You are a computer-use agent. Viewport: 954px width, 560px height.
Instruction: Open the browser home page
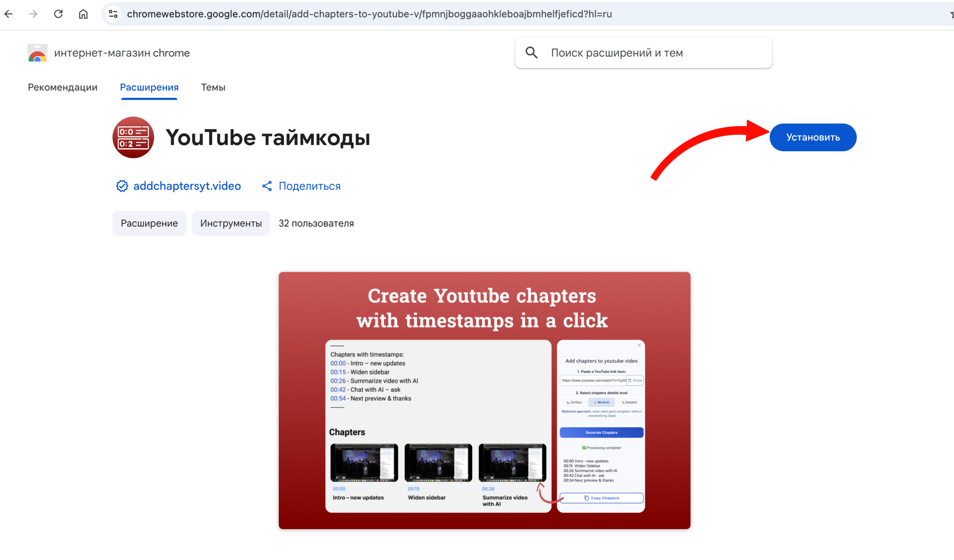coord(83,14)
